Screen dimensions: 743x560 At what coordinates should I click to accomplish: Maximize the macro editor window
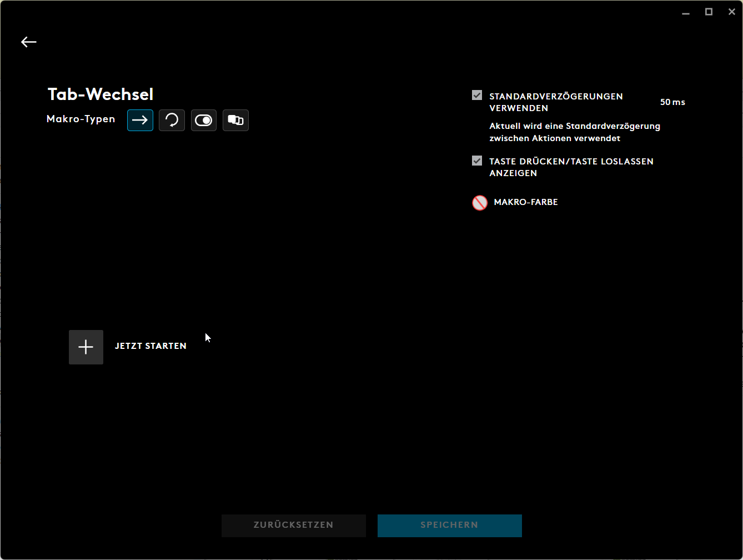point(709,12)
